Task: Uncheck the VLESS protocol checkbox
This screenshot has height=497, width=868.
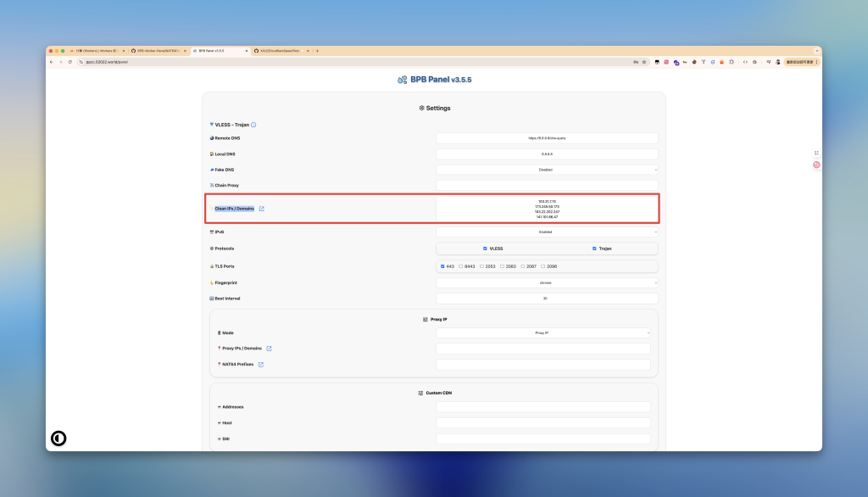Action: tap(485, 248)
